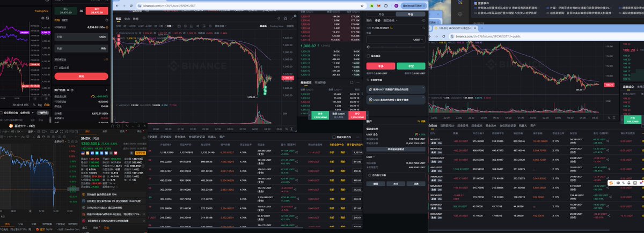Open a new tab in the SPCXUSDT browser window

pos(482,28)
